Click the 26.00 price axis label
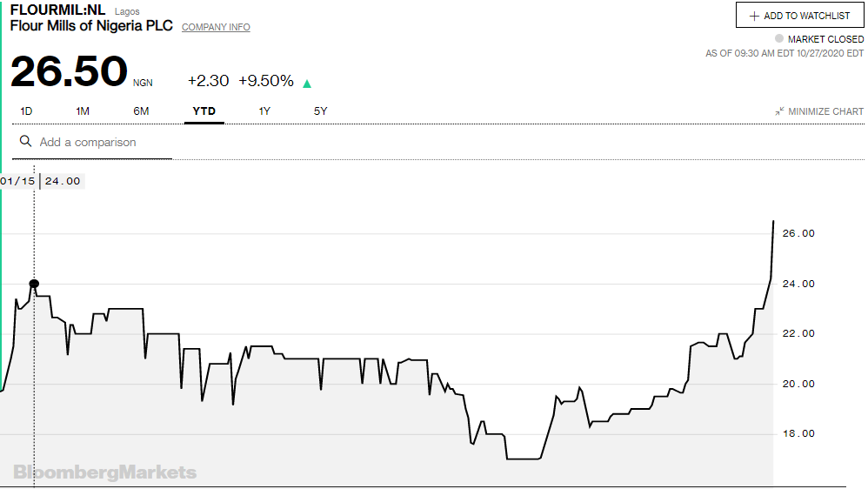Screen dimensions: 868x489 point(798,233)
